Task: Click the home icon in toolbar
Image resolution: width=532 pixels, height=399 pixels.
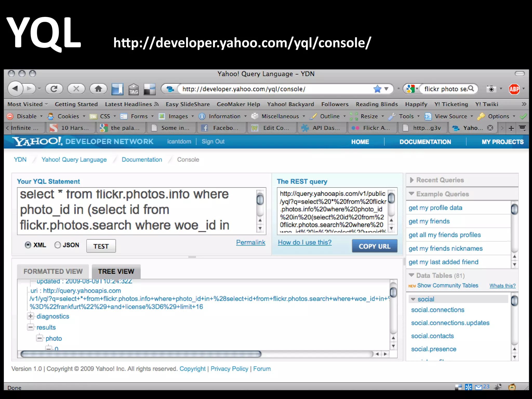Action: click(98, 89)
